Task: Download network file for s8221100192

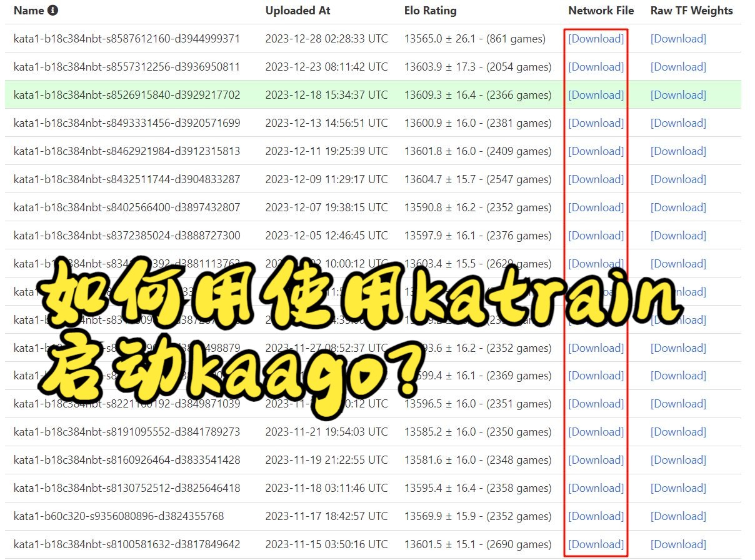Action: pos(595,403)
